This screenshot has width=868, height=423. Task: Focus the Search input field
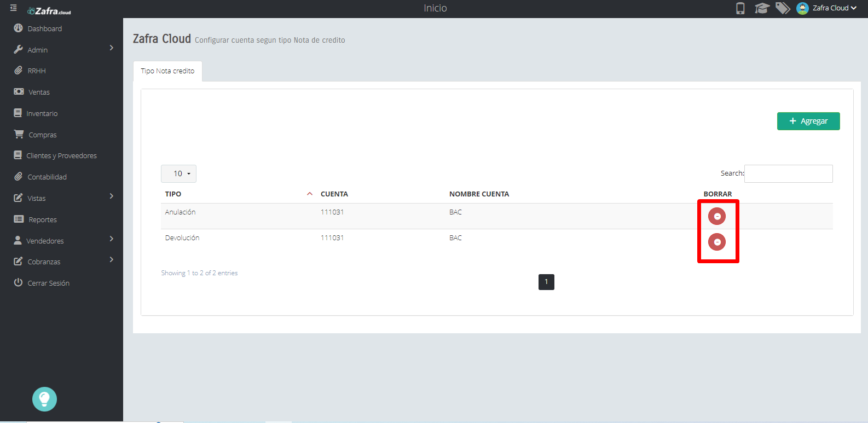(x=788, y=173)
